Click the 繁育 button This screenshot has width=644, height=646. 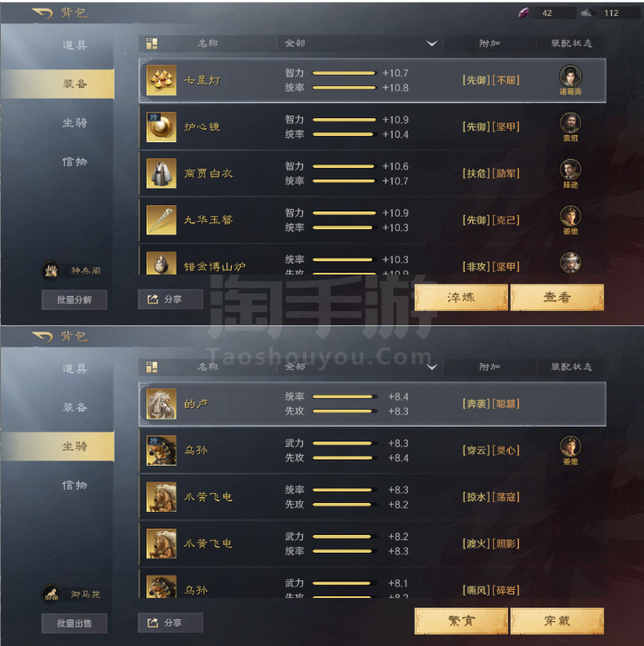[461, 621]
